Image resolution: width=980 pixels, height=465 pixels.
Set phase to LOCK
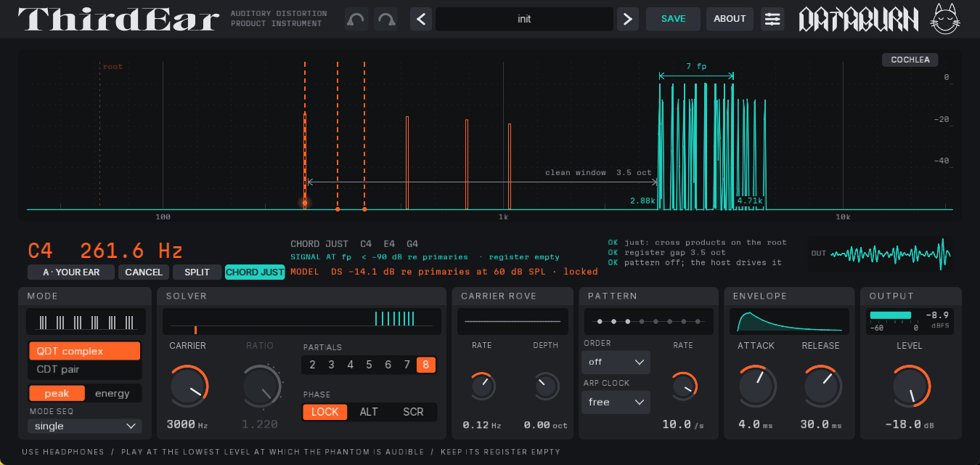325,412
